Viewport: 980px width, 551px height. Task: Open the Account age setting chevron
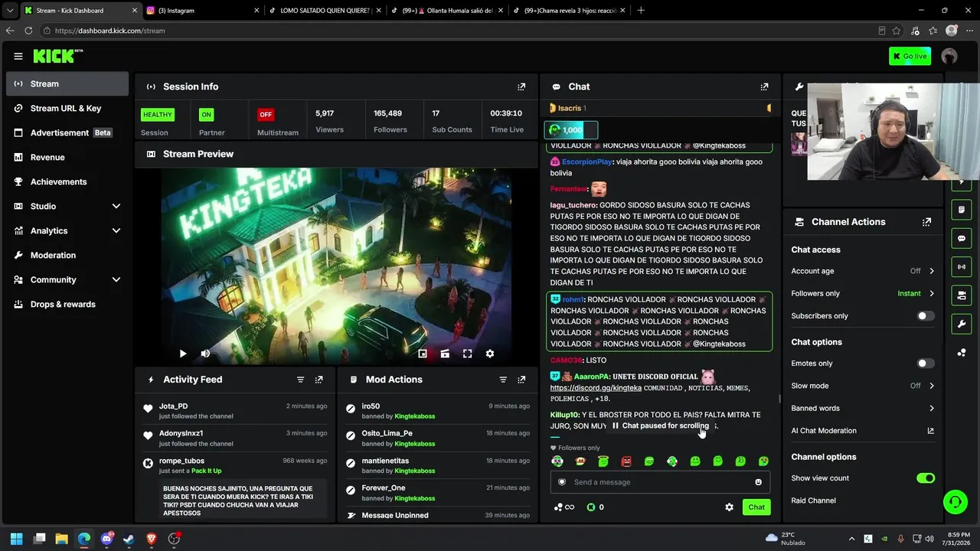coord(932,271)
